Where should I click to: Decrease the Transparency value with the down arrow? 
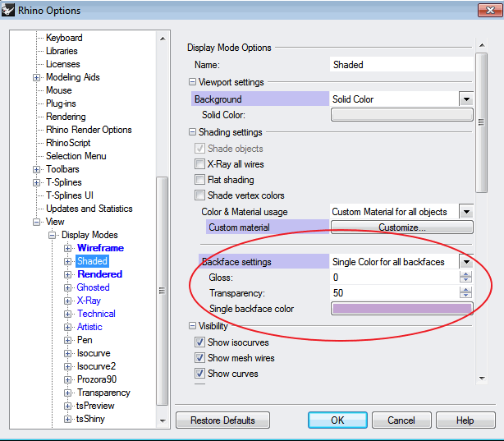tap(465, 296)
